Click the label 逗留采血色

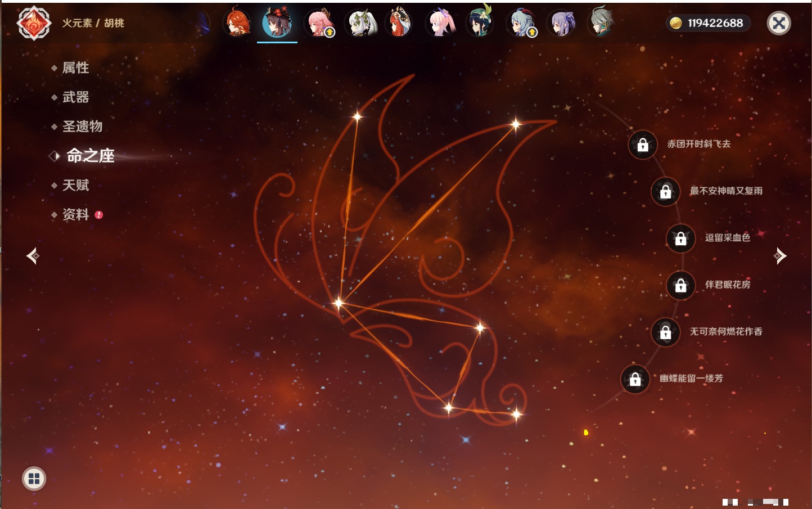coord(728,237)
